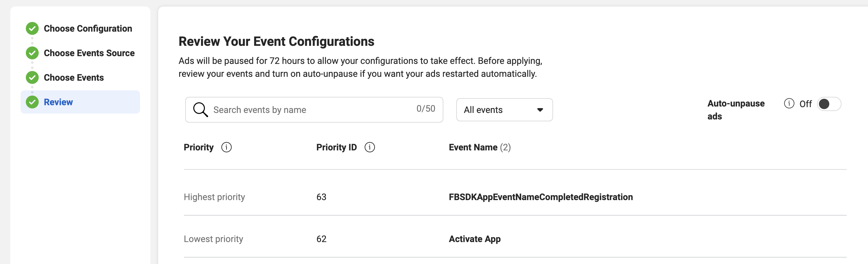The image size is (868, 264).
Task: Click the Priority ID info icon
Action: (370, 147)
